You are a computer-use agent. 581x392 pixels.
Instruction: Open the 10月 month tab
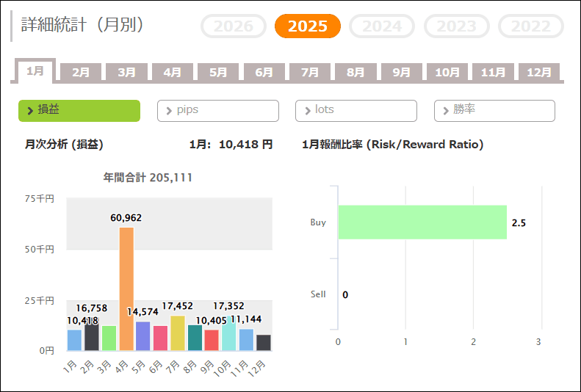447,73
